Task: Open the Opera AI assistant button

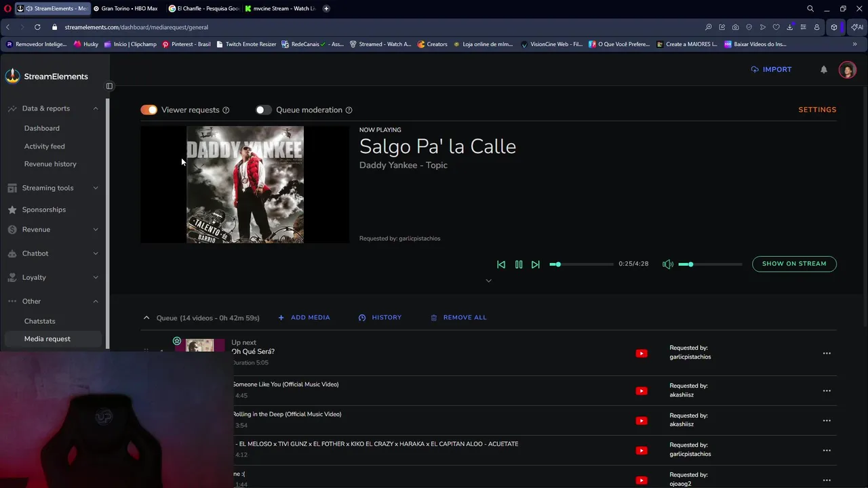Action: click(857, 27)
